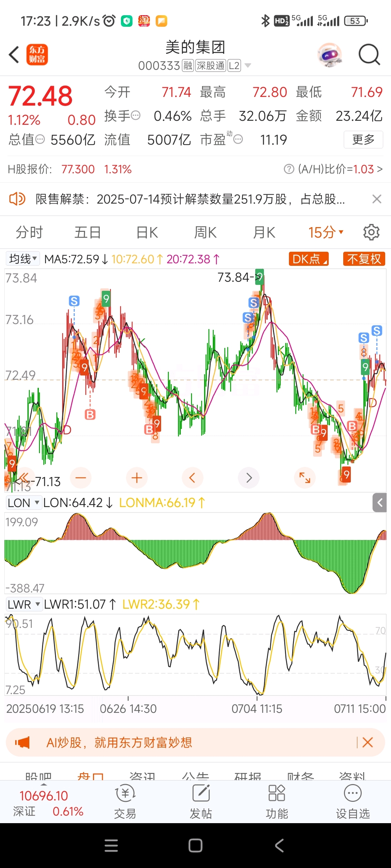This screenshot has width=391, height=868.
Task: Open A/H price ratio help icon
Action: coord(289,169)
